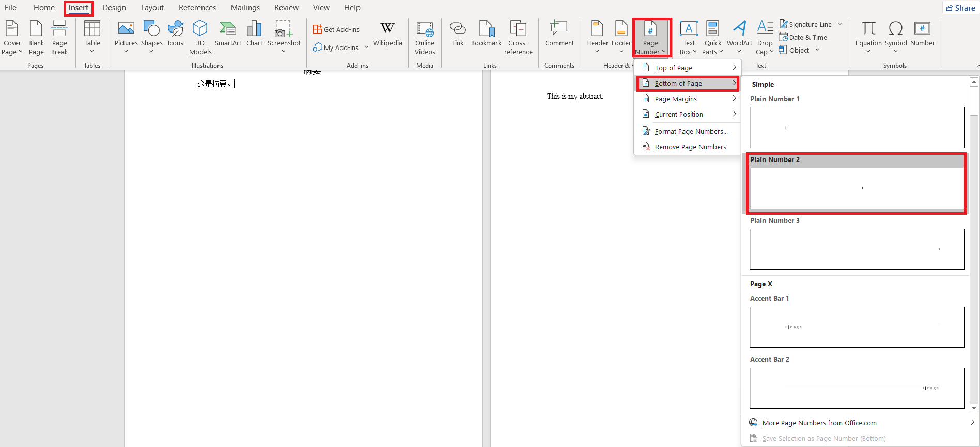Open the Help tab

tap(352, 8)
